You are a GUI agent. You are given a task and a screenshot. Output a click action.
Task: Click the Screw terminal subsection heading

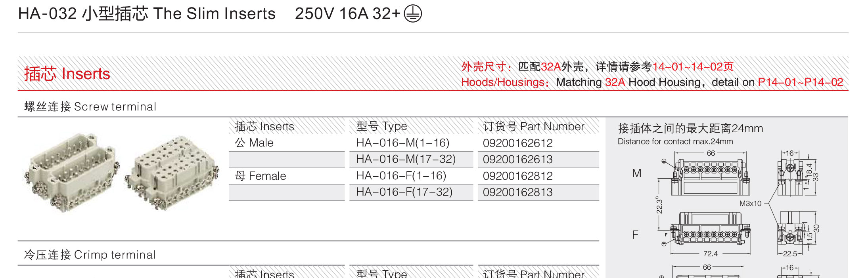(x=90, y=107)
